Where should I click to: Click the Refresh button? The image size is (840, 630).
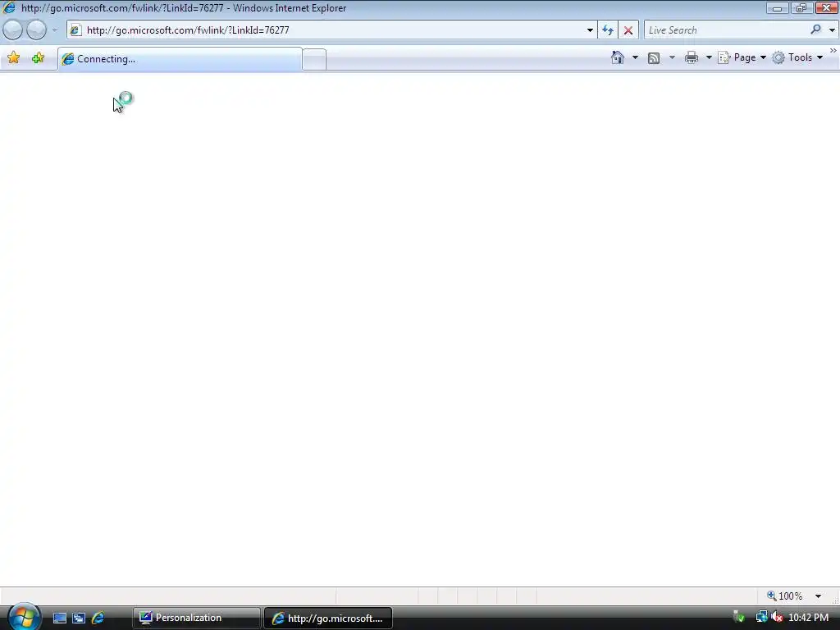608,30
